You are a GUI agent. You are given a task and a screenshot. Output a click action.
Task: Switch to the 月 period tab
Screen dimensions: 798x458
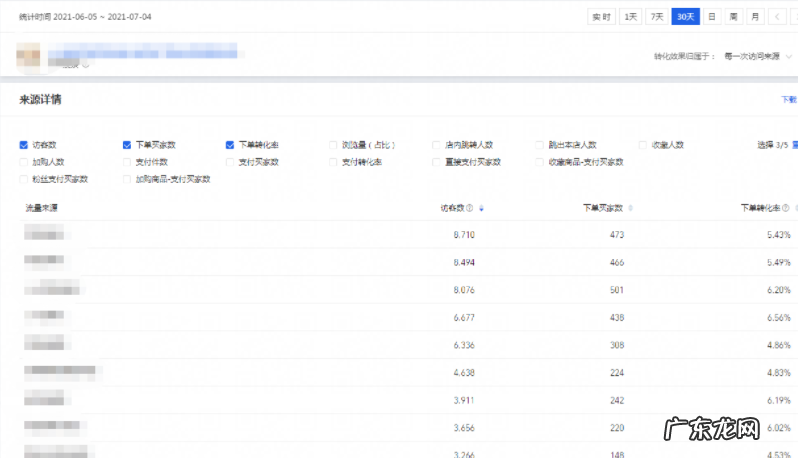pyautogui.click(x=755, y=17)
